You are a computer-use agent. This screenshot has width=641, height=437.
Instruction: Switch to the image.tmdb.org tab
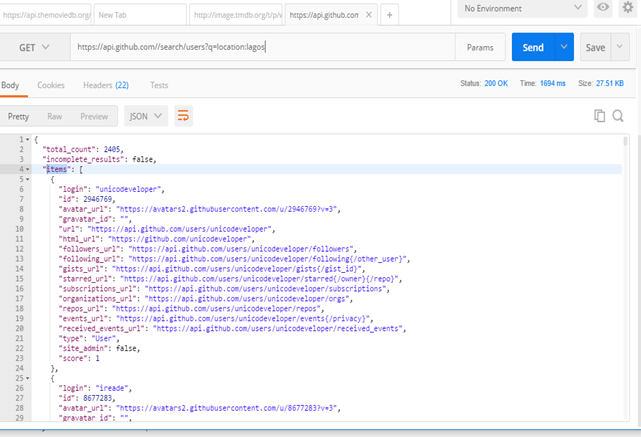[236, 15]
